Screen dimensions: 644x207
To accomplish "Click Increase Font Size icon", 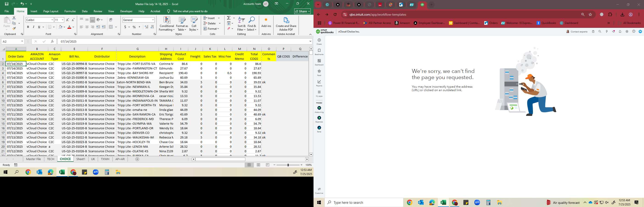I will (x=67, y=20).
